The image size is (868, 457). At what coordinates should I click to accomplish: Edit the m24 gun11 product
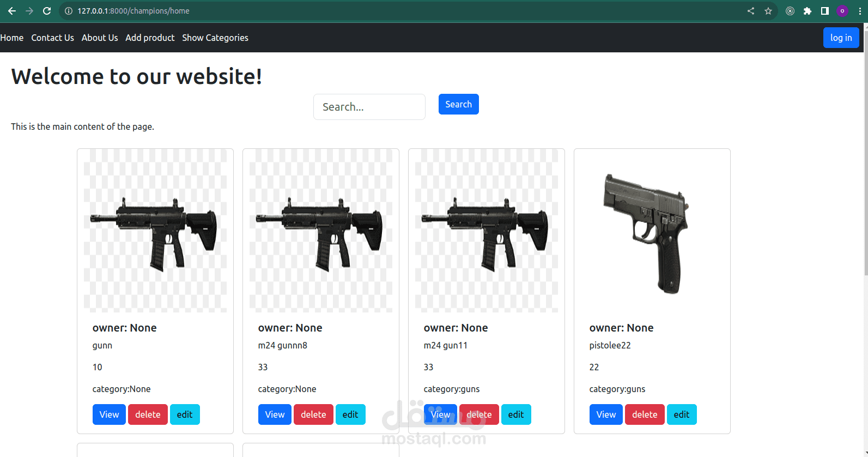[516, 414]
